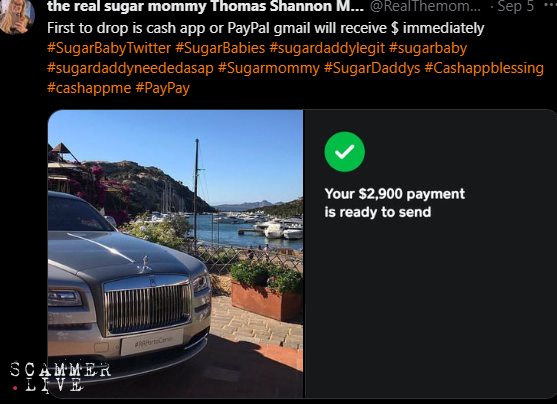Open hashtag #SugarBabies
The width and height of the screenshot is (557, 404).
pyautogui.click(x=220, y=48)
